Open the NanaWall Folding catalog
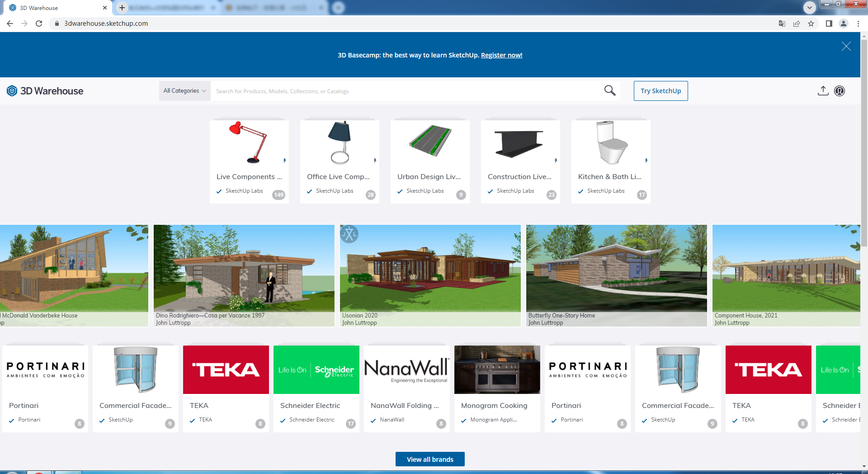The height and width of the screenshot is (474, 868). point(407,389)
